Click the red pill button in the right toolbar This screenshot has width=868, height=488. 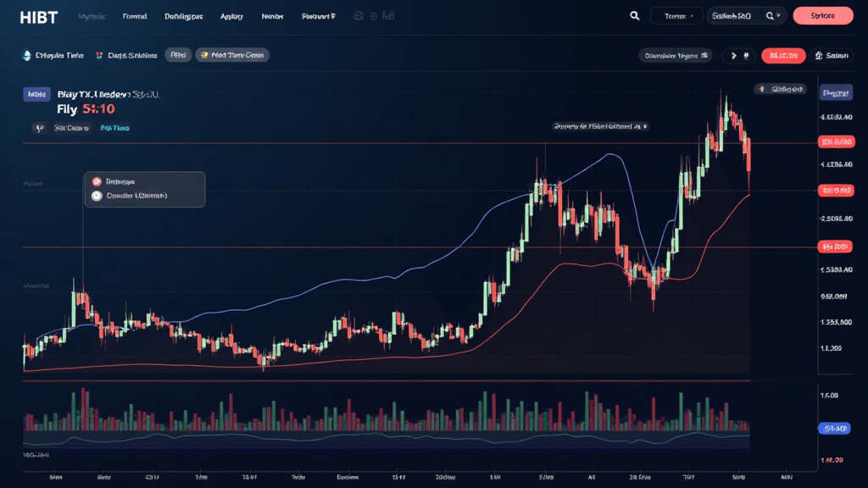click(x=783, y=56)
